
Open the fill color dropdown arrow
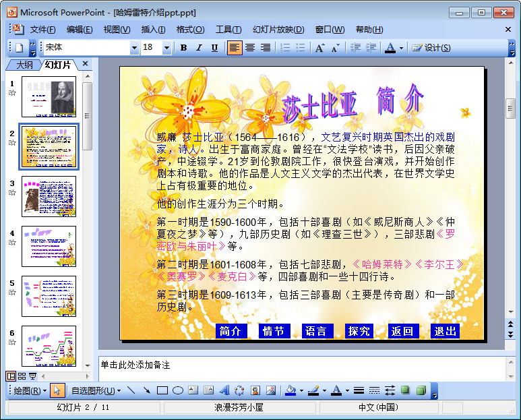click(x=302, y=391)
